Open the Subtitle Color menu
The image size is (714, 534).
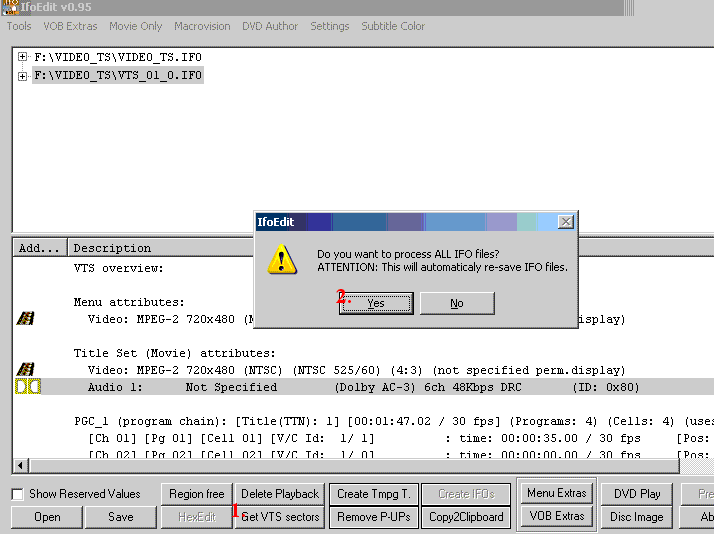coord(393,26)
